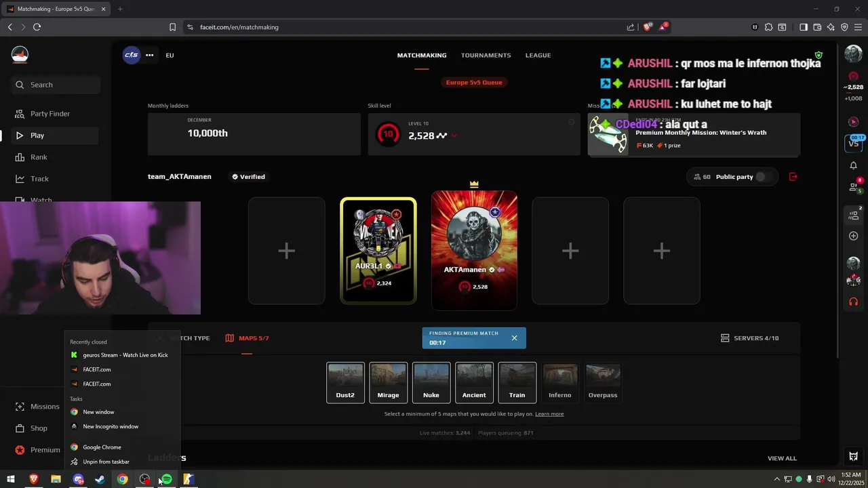Cancel the match search with X

[x=514, y=338]
